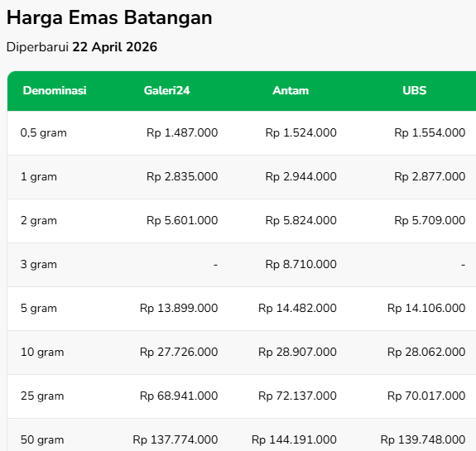Select Galeri24 price Rp 2.835.000
476x451 pixels.
(182, 176)
